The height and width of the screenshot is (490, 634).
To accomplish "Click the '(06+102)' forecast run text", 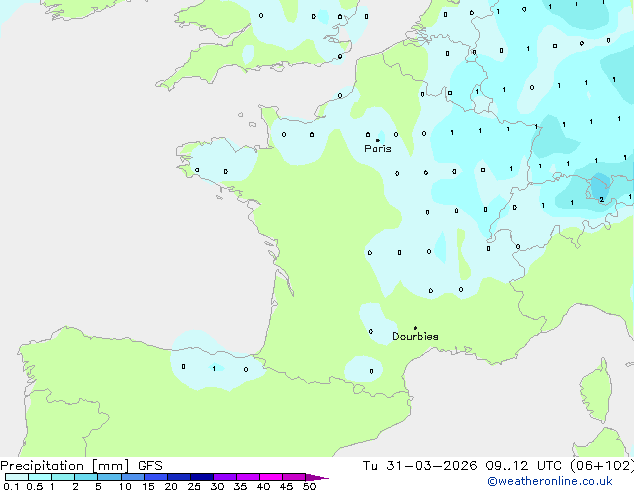I will pyautogui.click(x=602, y=466).
